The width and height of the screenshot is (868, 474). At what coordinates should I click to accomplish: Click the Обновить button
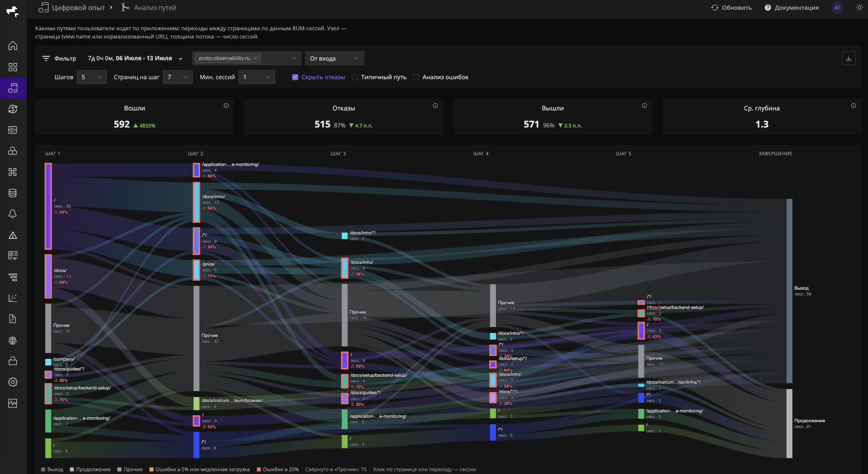click(731, 7)
